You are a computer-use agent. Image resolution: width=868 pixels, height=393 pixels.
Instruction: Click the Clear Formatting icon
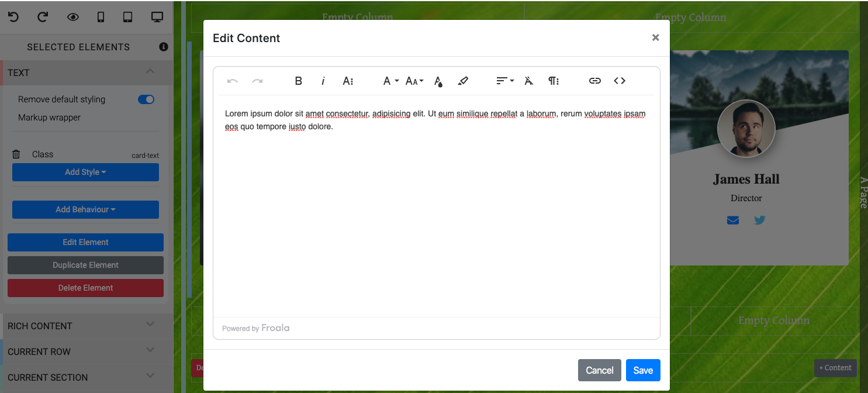pyautogui.click(x=528, y=81)
